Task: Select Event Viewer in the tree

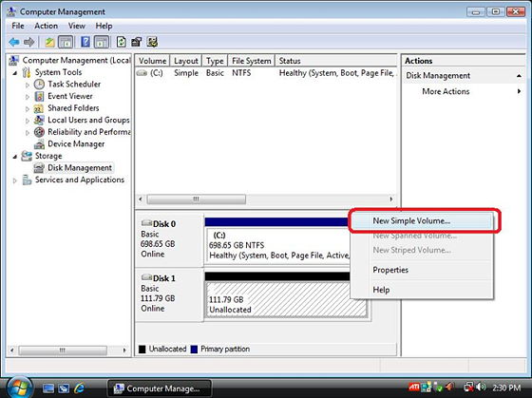Action: click(70, 96)
